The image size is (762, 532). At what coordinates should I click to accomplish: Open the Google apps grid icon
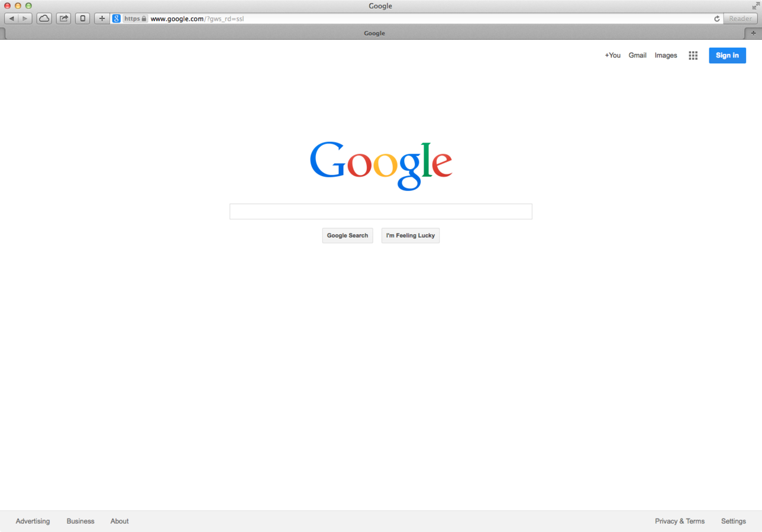[693, 56]
